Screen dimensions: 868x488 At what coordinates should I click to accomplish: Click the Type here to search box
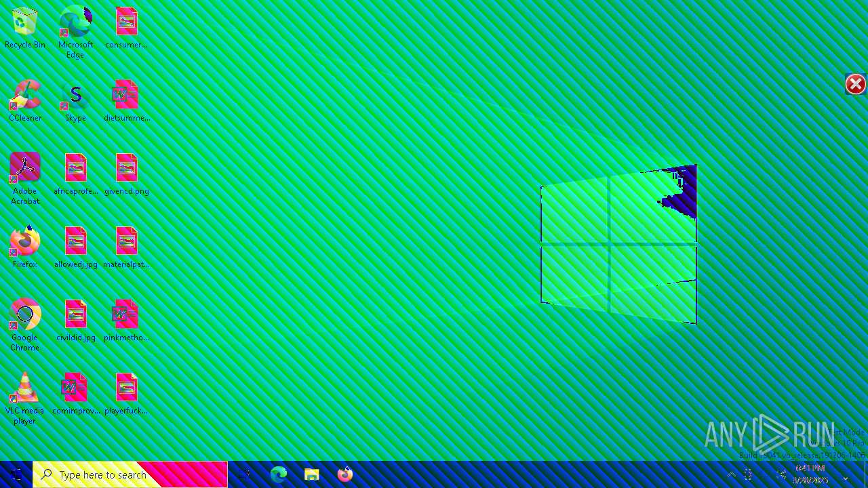point(130,474)
